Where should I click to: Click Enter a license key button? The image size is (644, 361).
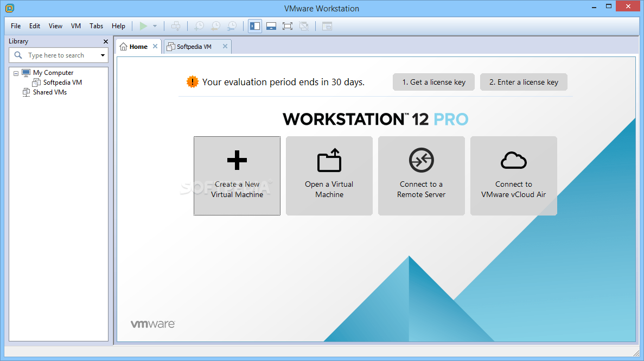pos(524,82)
